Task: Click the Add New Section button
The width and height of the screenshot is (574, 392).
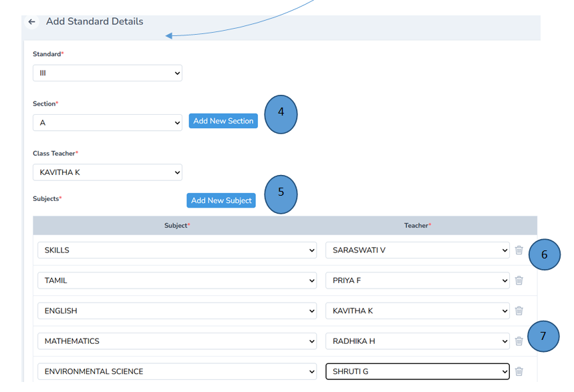Action: pyautogui.click(x=223, y=121)
